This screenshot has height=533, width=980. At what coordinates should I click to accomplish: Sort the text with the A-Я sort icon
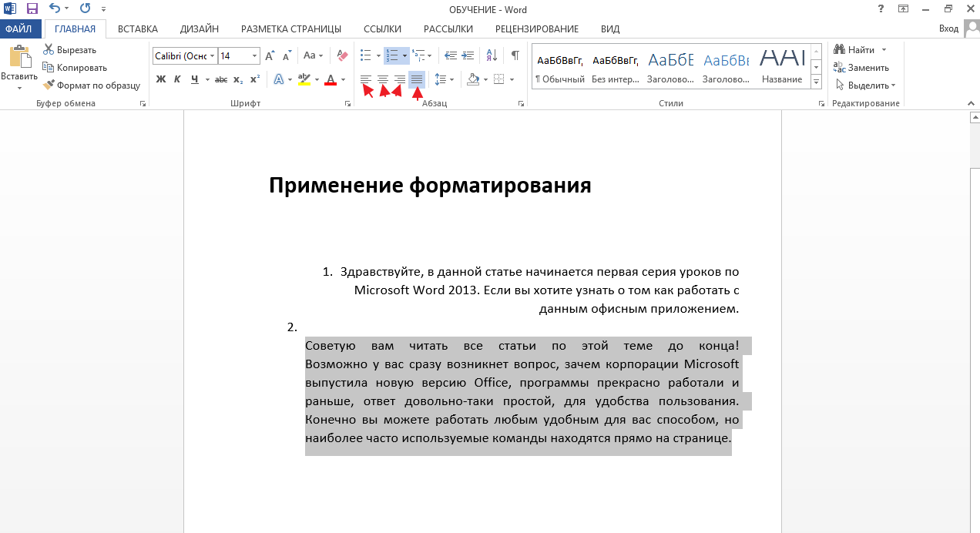point(491,56)
